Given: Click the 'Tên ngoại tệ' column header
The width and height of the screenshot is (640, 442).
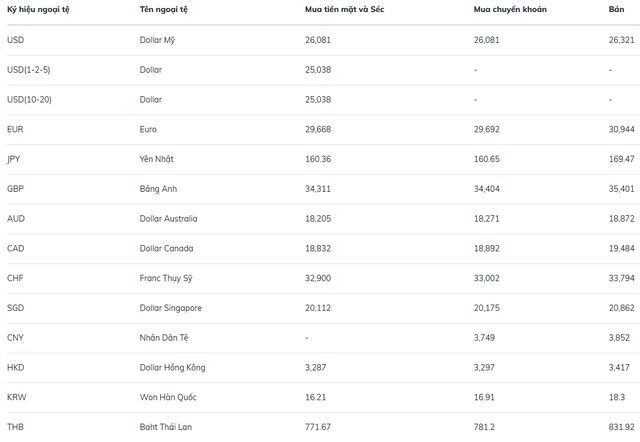Looking at the screenshot, I should pyautogui.click(x=165, y=8).
